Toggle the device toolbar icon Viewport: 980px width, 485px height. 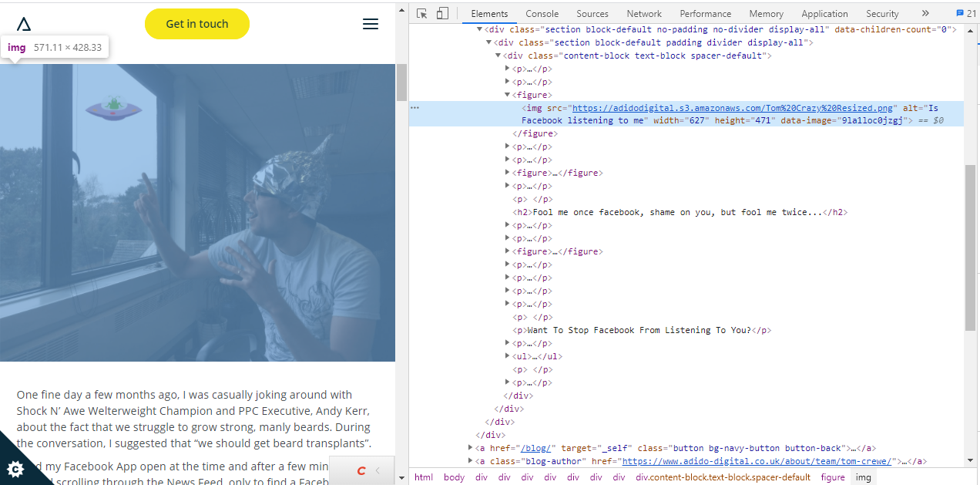(442, 13)
